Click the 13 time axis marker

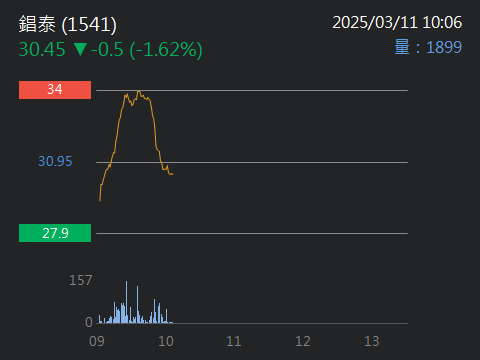click(x=372, y=341)
